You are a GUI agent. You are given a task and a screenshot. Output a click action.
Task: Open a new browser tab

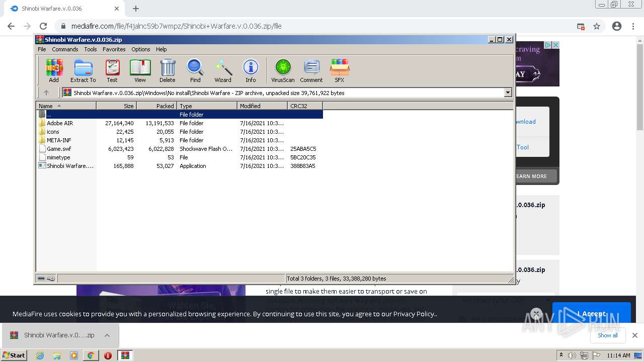136,9
